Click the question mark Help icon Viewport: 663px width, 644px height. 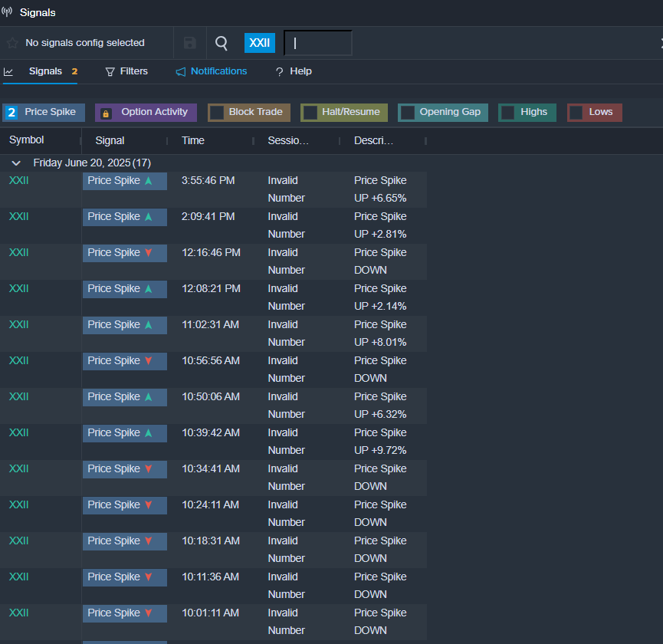[280, 71]
